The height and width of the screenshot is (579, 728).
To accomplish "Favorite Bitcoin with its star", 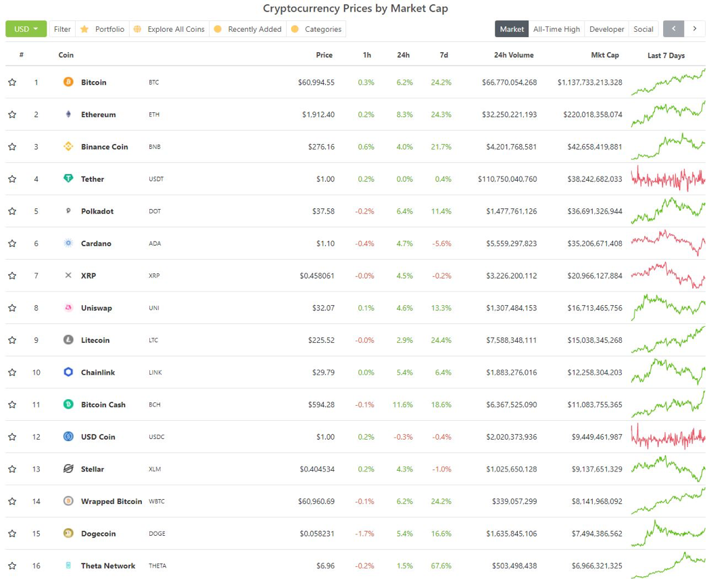I will coord(12,83).
